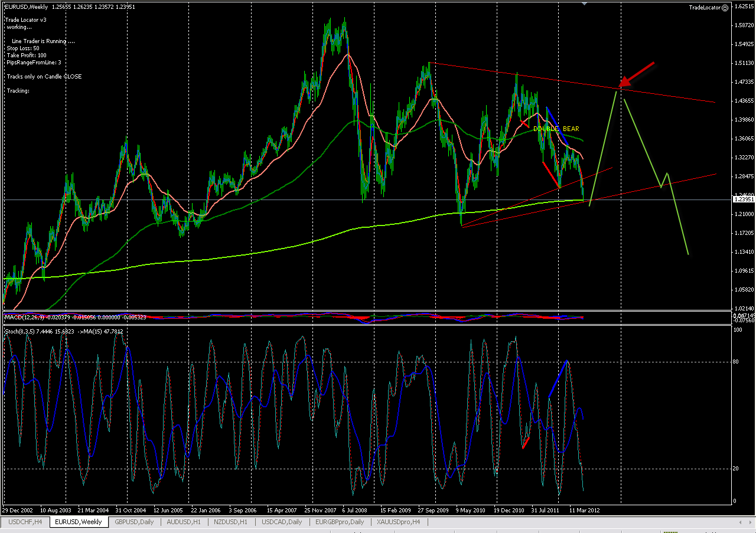This screenshot has width=756, height=533.
Task: Click the "12 Jun 2005" date label
Action: (168, 510)
